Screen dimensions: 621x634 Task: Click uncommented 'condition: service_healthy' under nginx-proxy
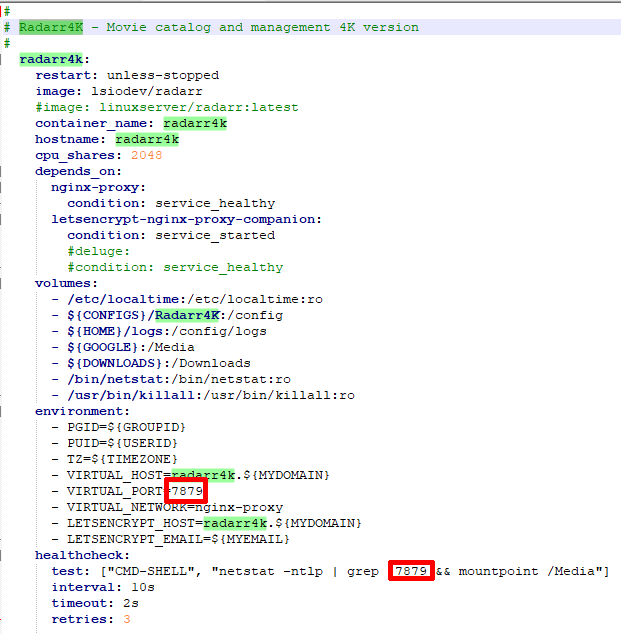point(171,203)
